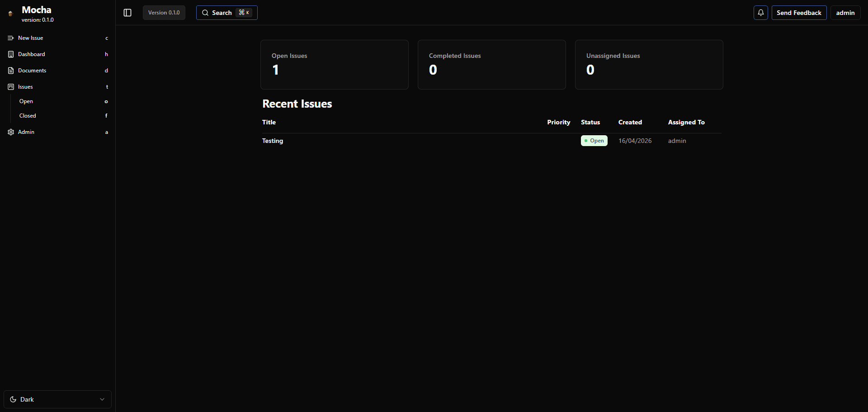This screenshot has width=868, height=412.
Task: Expand the theme selector showing Dark
Action: click(x=57, y=399)
